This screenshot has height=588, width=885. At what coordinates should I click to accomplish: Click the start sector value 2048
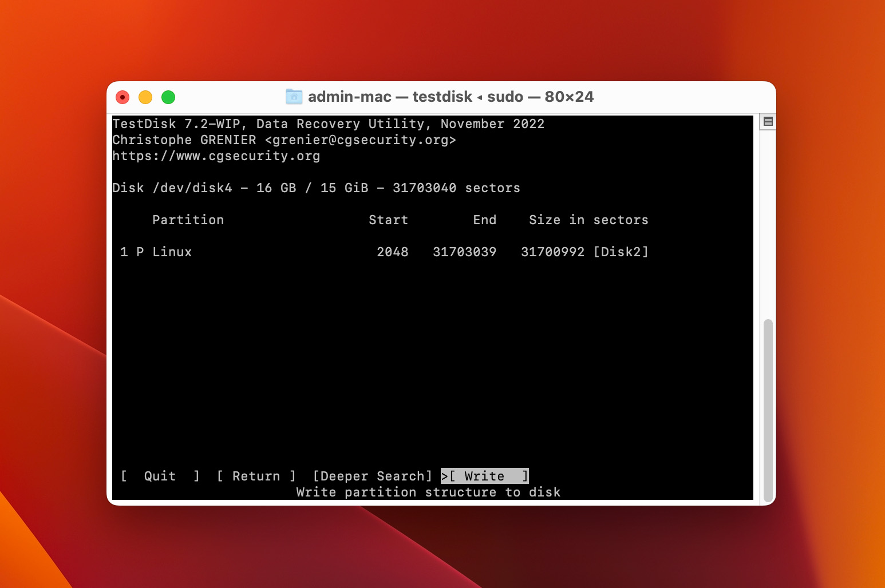[393, 252]
